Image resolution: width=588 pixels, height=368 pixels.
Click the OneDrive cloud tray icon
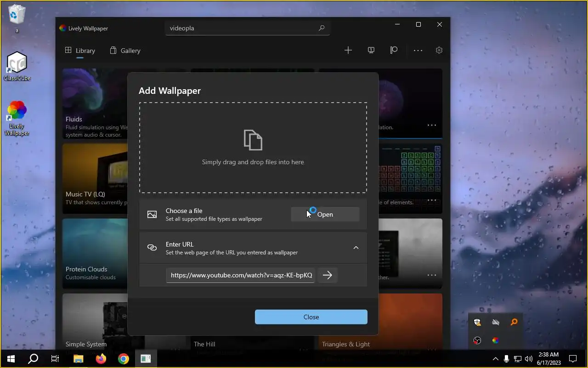pyautogui.click(x=495, y=322)
